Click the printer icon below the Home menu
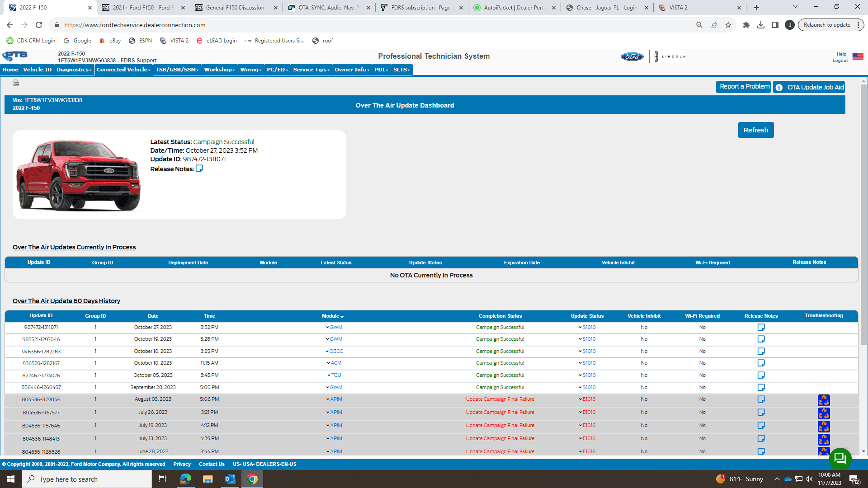Screen dimensions: 868x488 tap(16, 83)
